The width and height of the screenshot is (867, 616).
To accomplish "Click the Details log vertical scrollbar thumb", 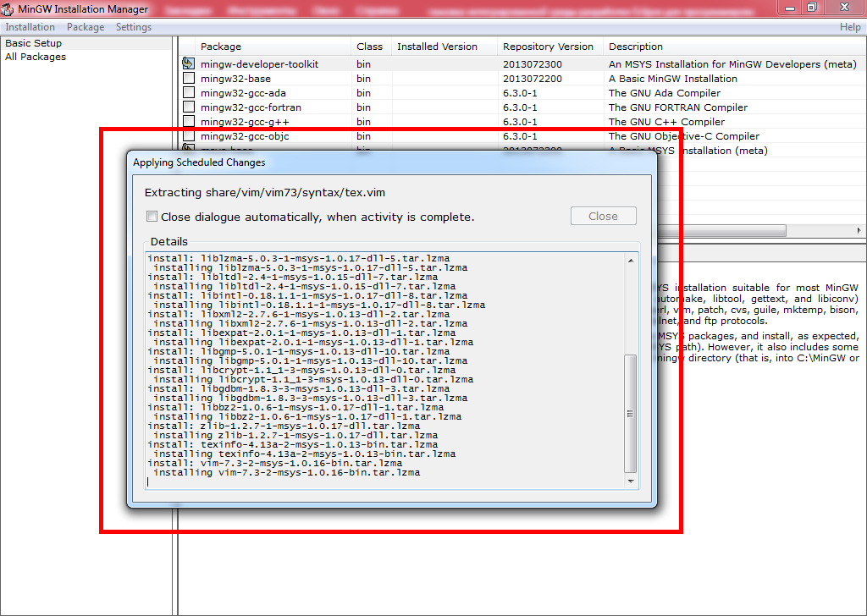I will click(630, 414).
